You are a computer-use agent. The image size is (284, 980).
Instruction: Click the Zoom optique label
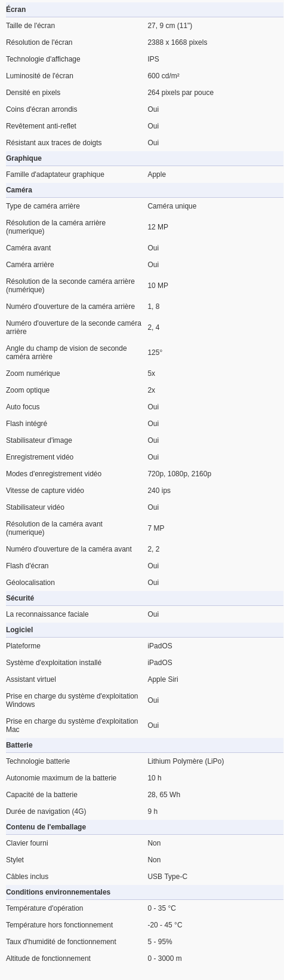click(x=28, y=390)
